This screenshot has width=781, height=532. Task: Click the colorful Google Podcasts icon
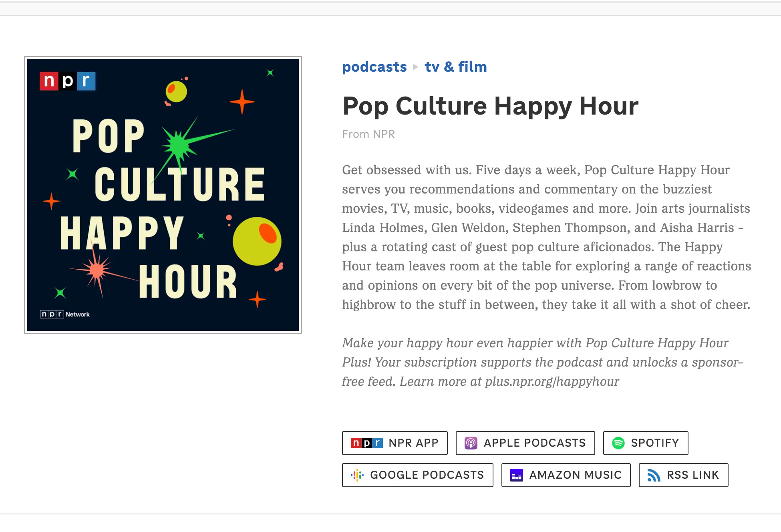tap(357, 475)
